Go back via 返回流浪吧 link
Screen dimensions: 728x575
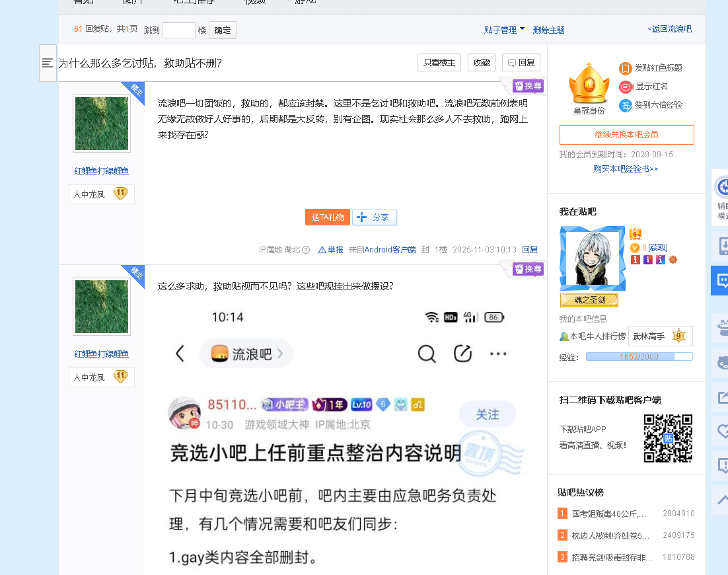point(669,29)
